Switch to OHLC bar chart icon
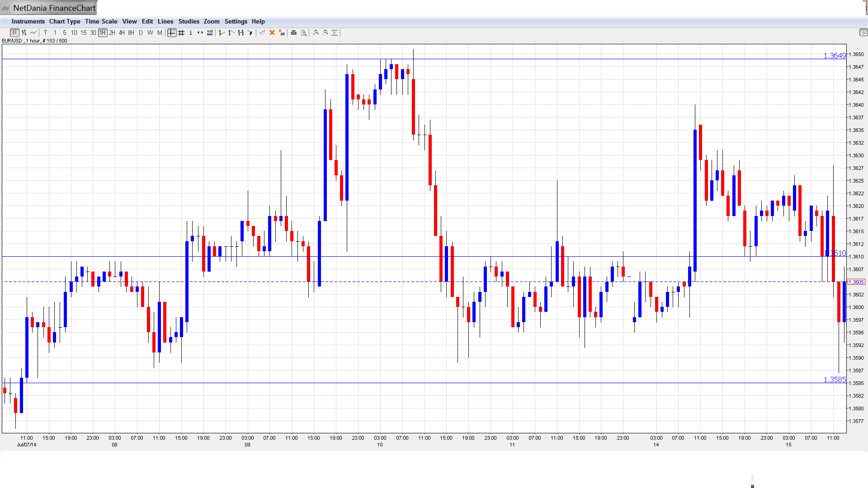This screenshot has width=868, height=488. 24,33
